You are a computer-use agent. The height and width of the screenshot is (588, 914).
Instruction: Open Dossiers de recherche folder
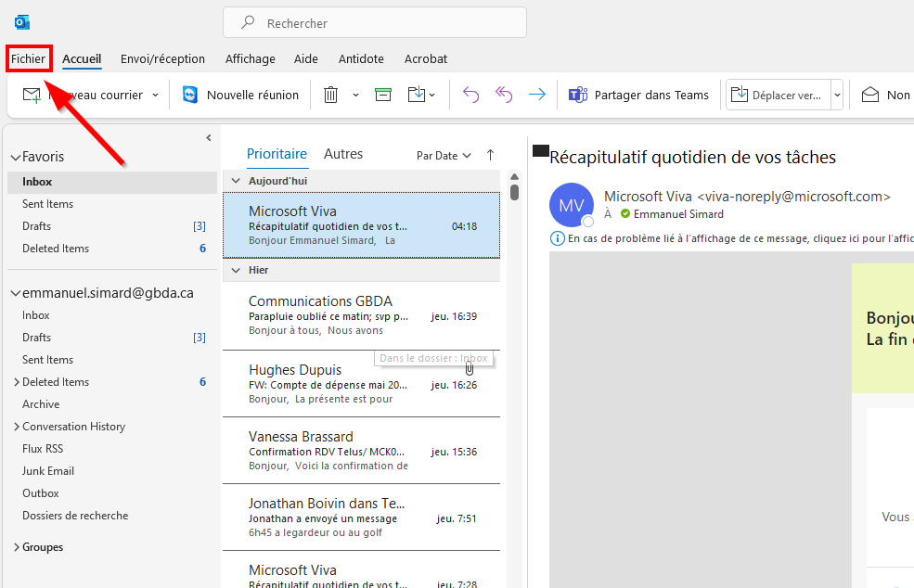(112, 516)
